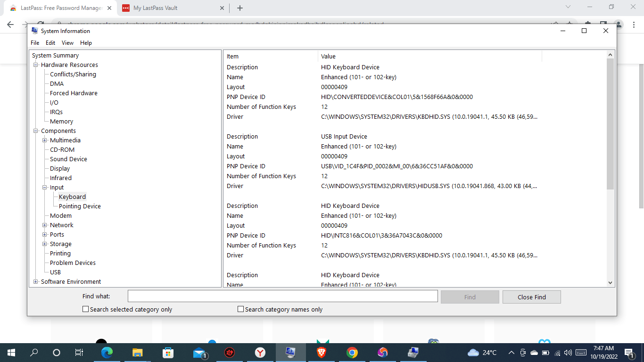Screen dimensions: 644x362
Task: Check Search category names only
Action: [x=240, y=309]
